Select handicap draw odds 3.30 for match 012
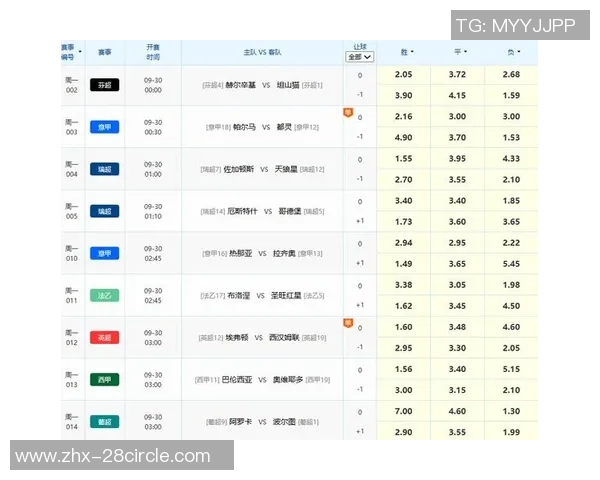 pos(457,348)
